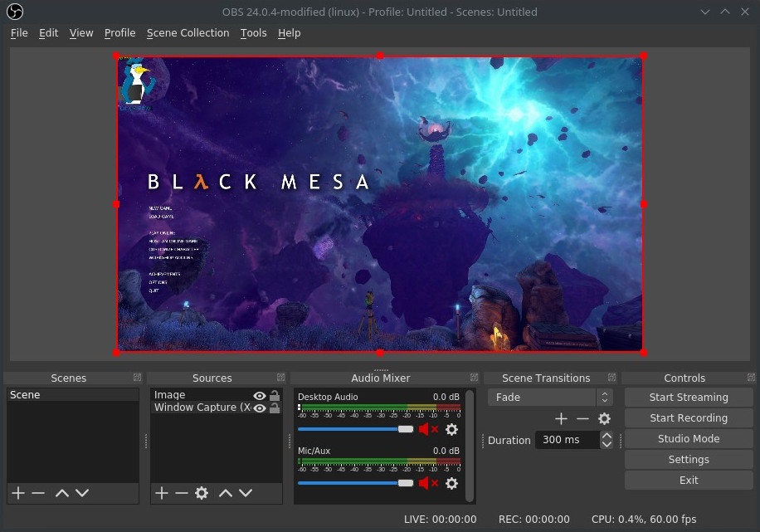760x532 pixels.
Task: Unmute Mic/Aux speaker icon
Action: click(x=428, y=483)
